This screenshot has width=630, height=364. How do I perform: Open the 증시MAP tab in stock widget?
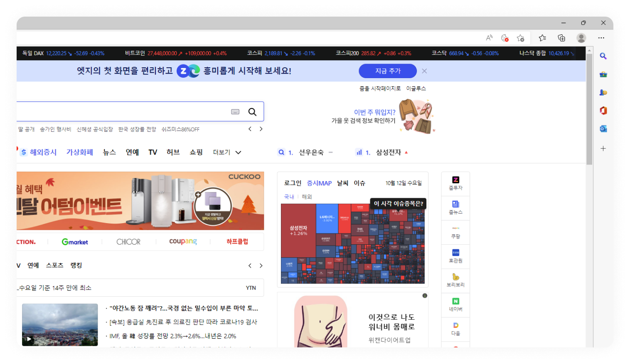(x=319, y=183)
